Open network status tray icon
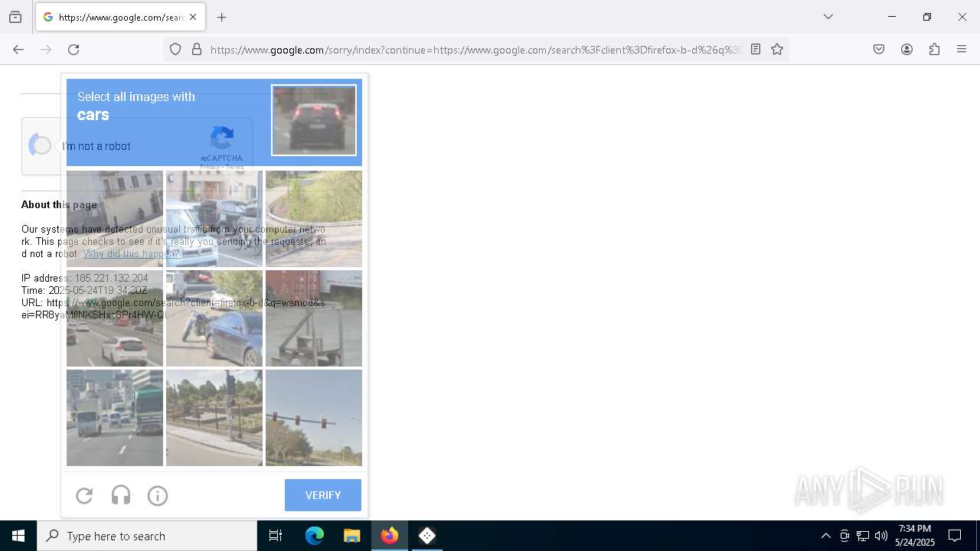Viewport: 980px width, 551px height. point(863,536)
